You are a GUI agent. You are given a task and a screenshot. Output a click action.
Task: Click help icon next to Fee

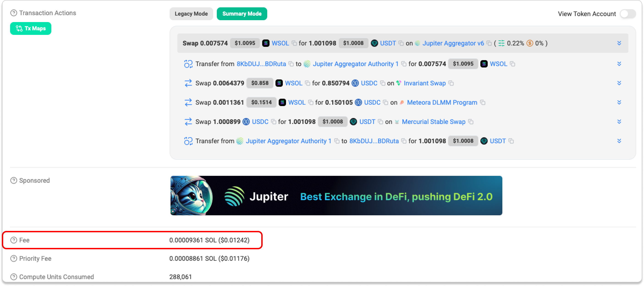click(x=14, y=240)
